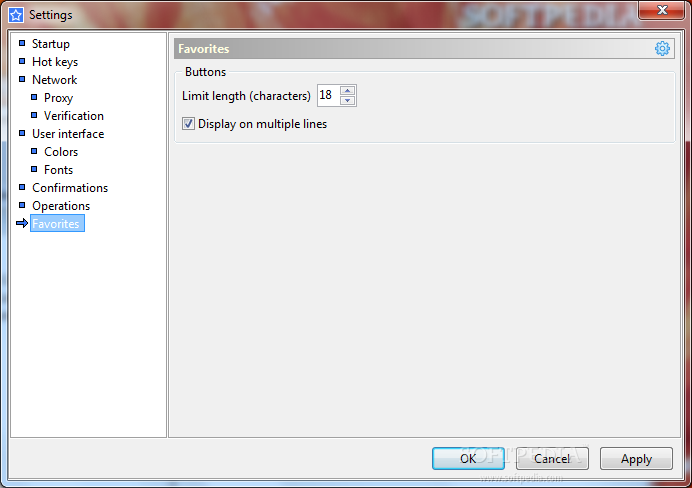Image resolution: width=692 pixels, height=488 pixels.
Task: Click the star icon in the title bar
Action: (16, 15)
